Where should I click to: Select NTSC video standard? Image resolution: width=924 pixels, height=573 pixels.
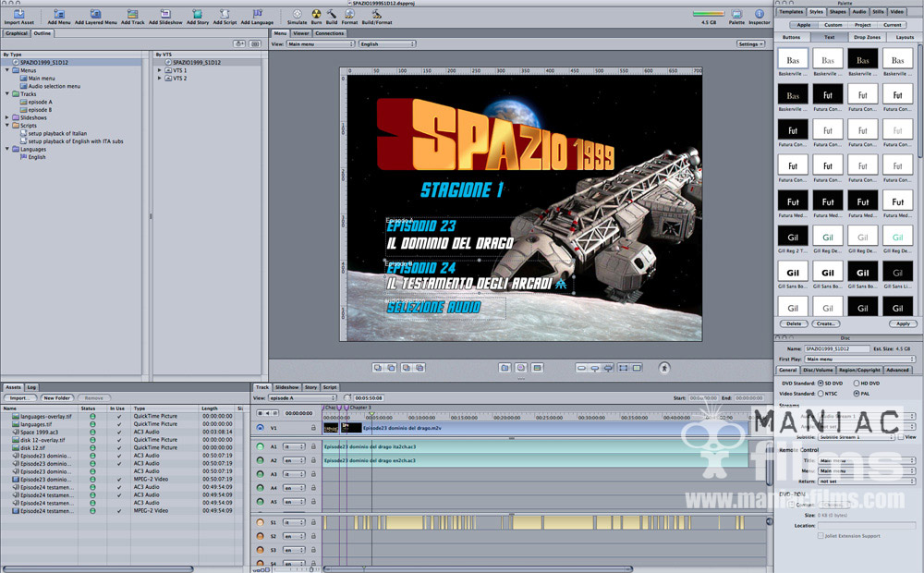pyautogui.click(x=821, y=393)
